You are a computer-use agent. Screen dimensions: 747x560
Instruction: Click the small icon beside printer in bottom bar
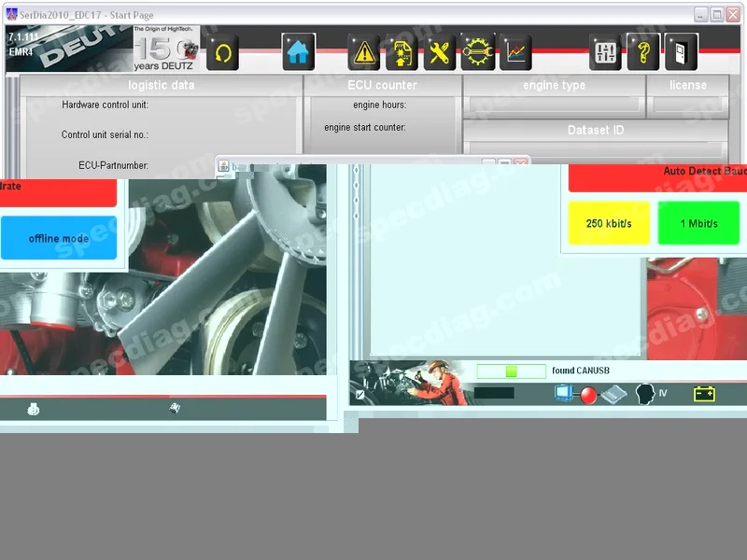tap(175, 408)
